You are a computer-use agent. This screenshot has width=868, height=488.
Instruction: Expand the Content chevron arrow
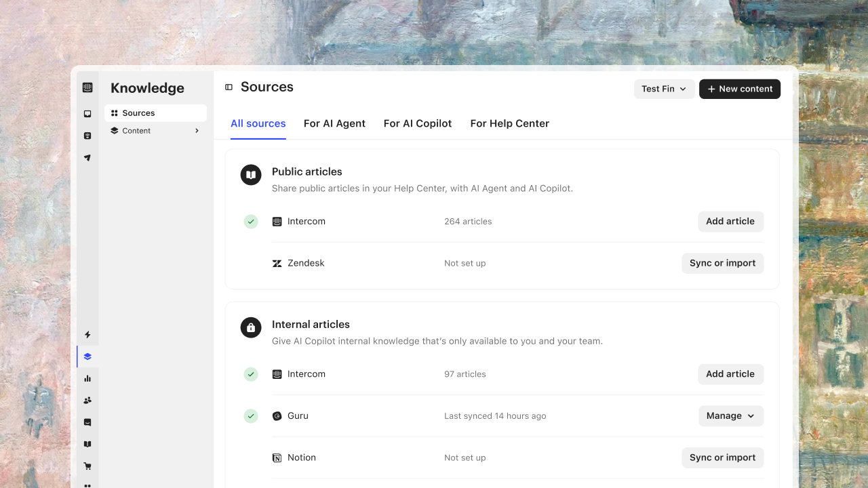[x=197, y=131]
